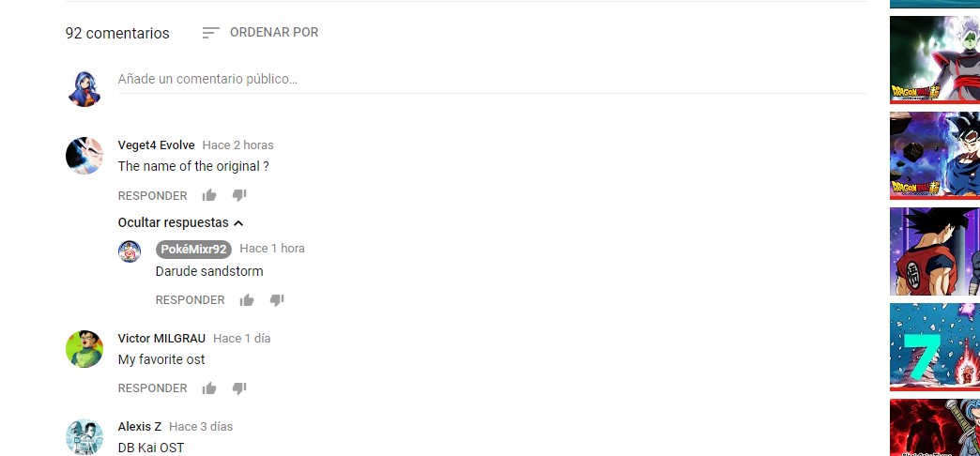
Task: Open PokéMixr92's small avatar icon
Action: (130, 251)
